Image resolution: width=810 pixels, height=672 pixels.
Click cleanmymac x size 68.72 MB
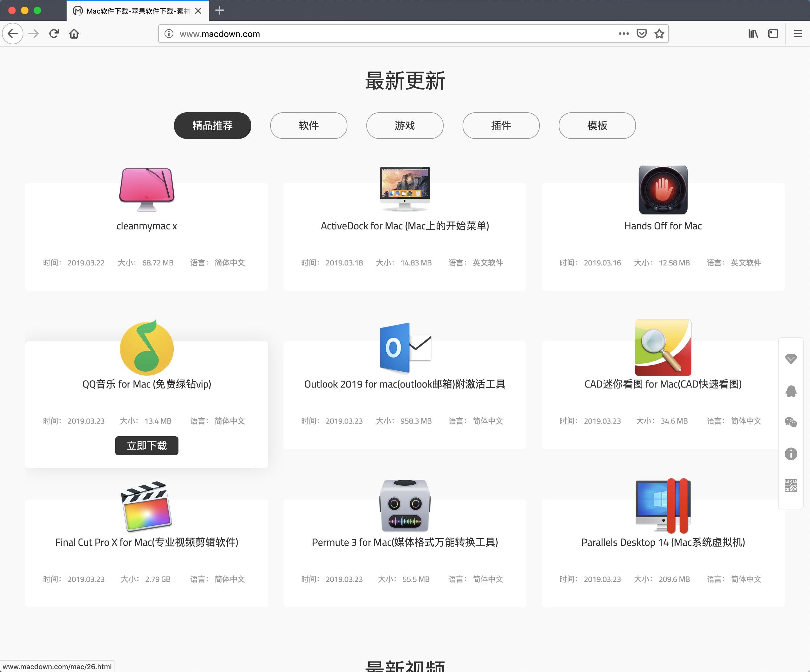pos(158,263)
